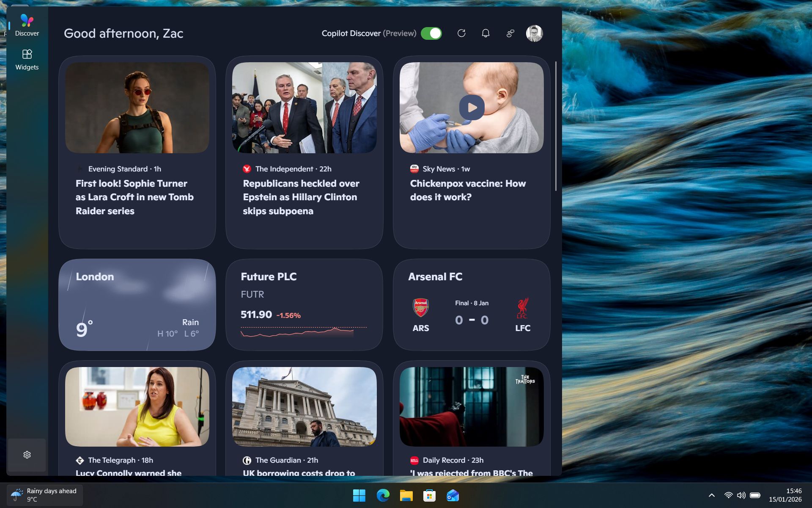The width and height of the screenshot is (812, 508).
Task: Open the London weather card
Action: pos(137,304)
